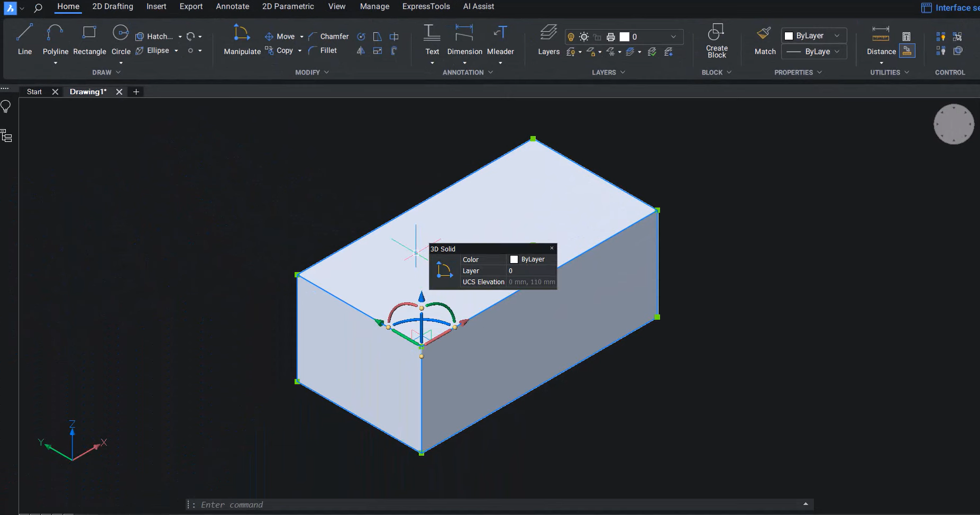Select the Fillet tool
980x515 pixels.
click(324, 50)
